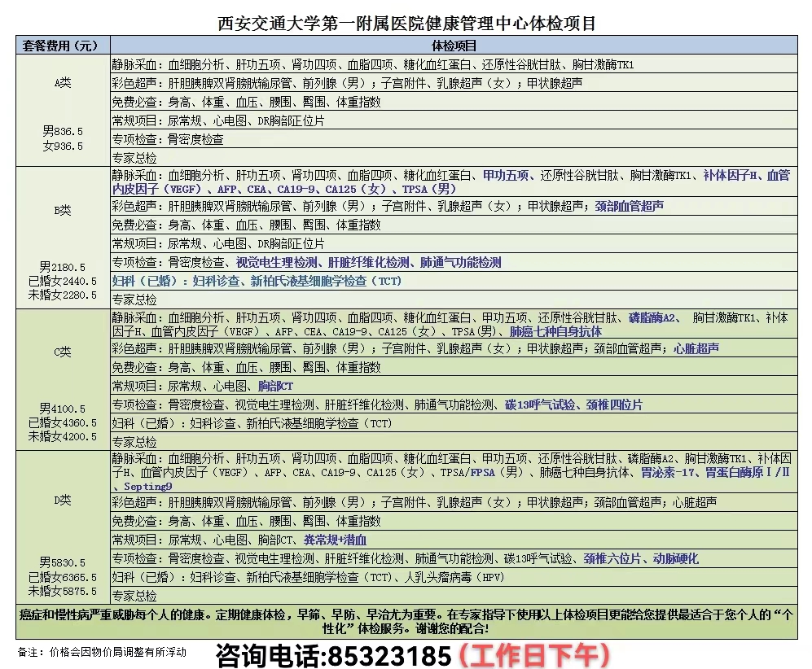
Task: Click the blue 视觉电生理检测 text
Action: [277, 263]
